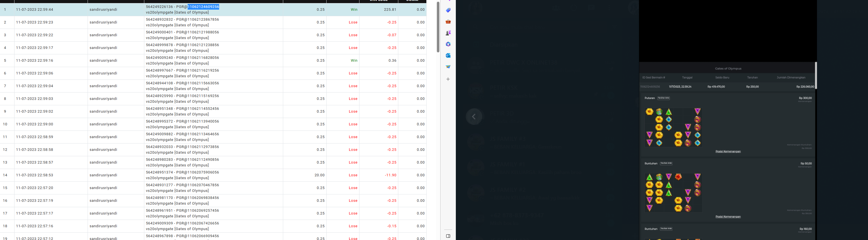Click the -0.07 win/lose value
This screenshot has width=868, height=240.
point(391,35)
